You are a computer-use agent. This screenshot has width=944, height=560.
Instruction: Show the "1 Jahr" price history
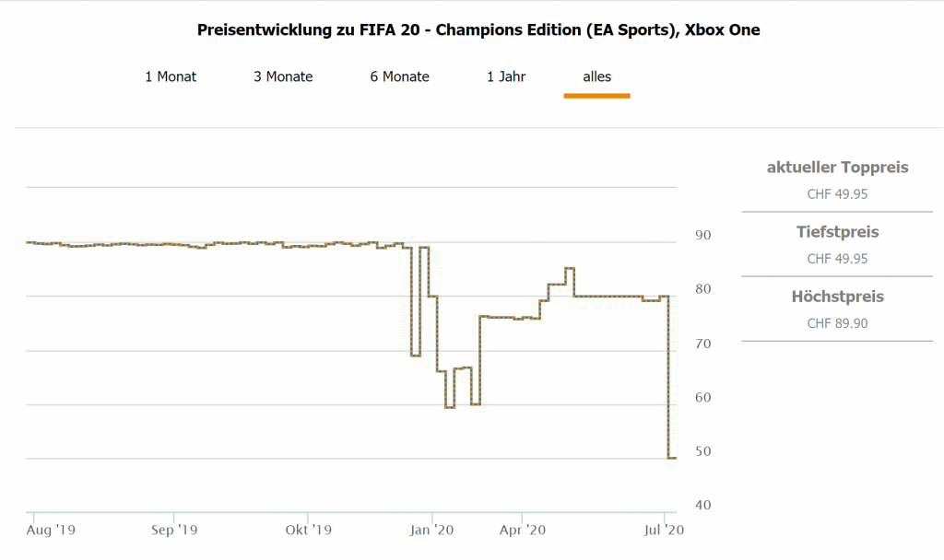click(506, 76)
